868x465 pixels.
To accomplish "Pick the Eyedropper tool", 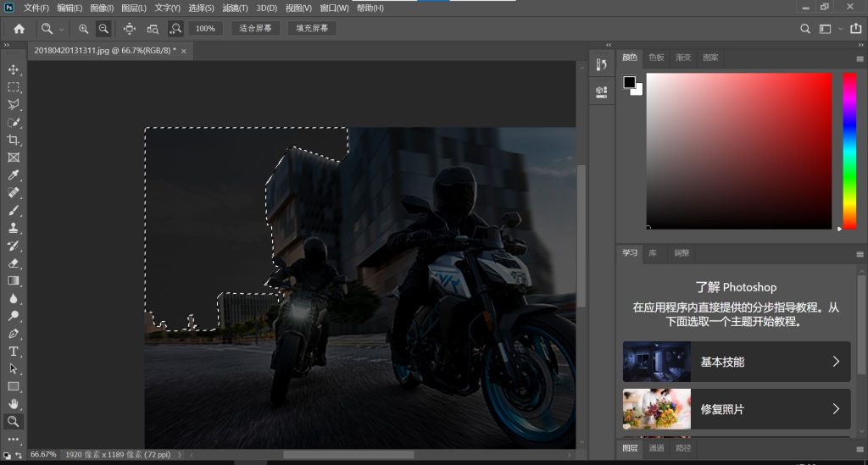I will click(x=13, y=175).
